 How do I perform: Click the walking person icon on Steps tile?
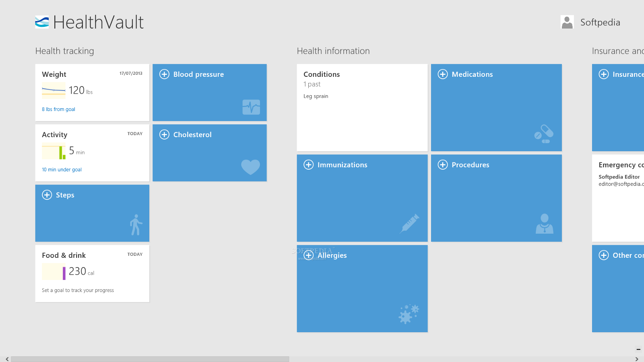136,224
